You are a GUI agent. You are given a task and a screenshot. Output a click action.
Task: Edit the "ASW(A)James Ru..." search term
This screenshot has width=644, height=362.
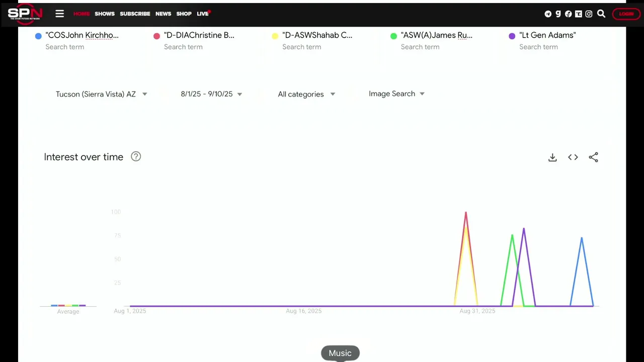pos(436,35)
